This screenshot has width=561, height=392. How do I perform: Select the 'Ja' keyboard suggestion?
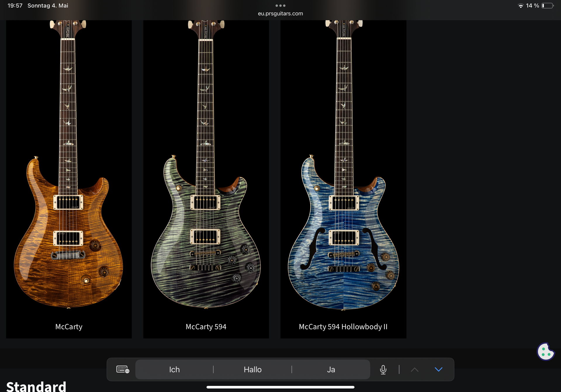pos(331,370)
